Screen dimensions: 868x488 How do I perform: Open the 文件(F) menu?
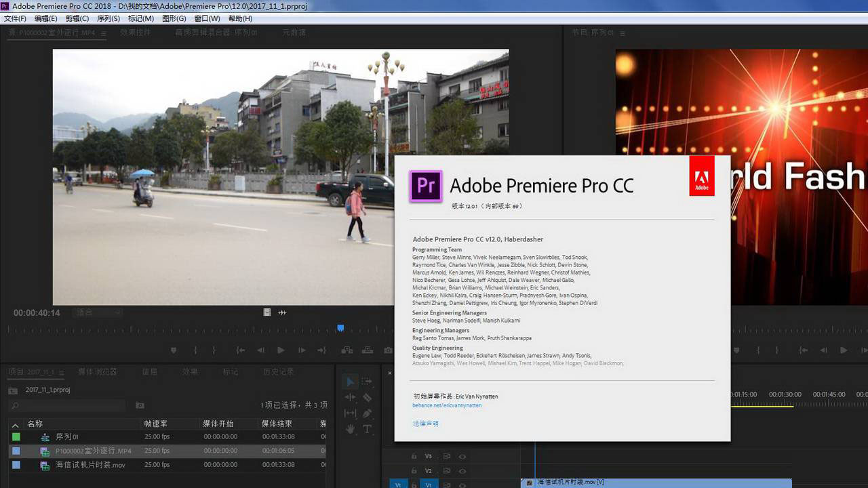tap(15, 19)
